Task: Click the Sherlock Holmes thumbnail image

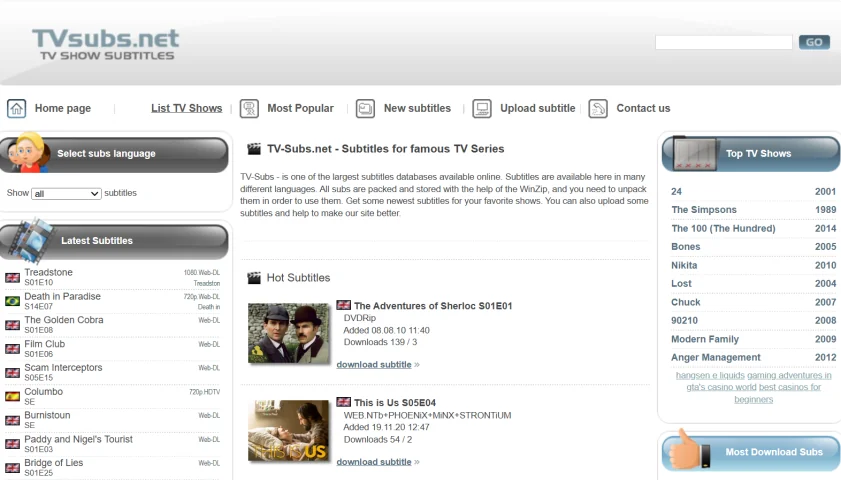Action: [x=288, y=333]
